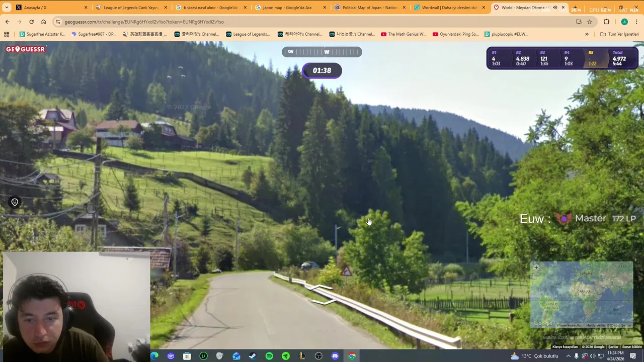Open The Math Genius W... bookmark
The height and width of the screenshot is (362, 644).
[x=404, y=34]
